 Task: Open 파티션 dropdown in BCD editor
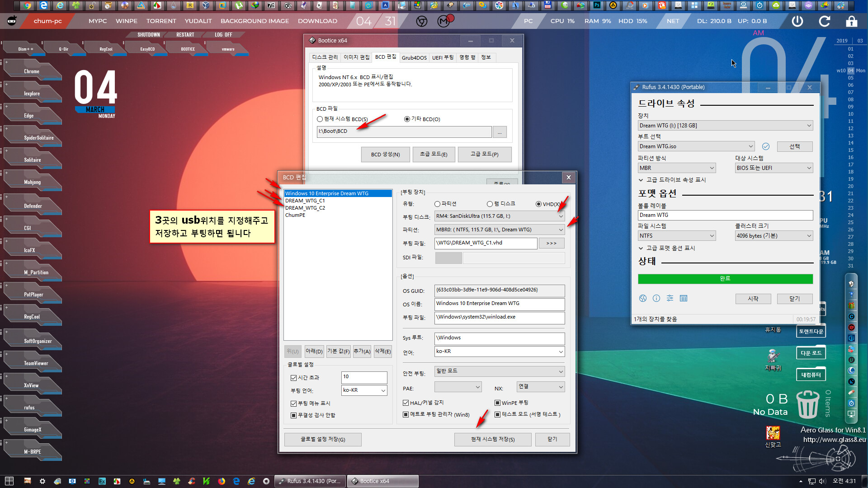pyautogui.click(x=500, y=230)
